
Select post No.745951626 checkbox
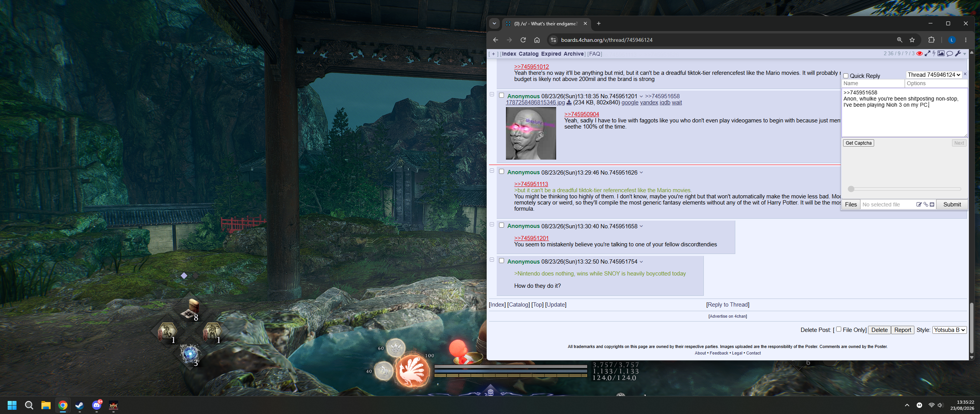tap(501, 172)
